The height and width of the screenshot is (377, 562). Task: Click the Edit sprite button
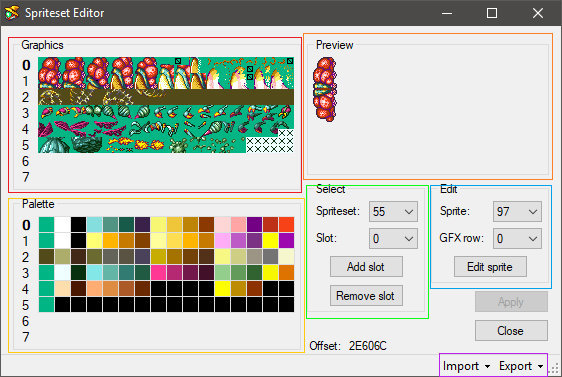coord(490,267)
